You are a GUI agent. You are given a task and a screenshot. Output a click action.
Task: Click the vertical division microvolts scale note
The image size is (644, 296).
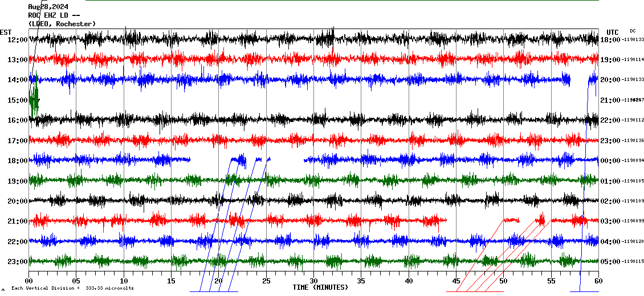point(72,288)
